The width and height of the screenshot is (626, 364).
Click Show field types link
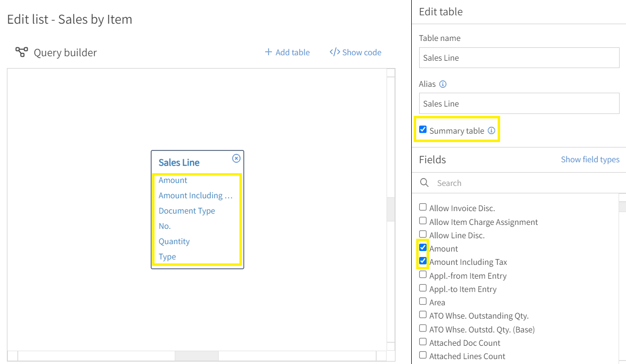[x=590, y=159]
